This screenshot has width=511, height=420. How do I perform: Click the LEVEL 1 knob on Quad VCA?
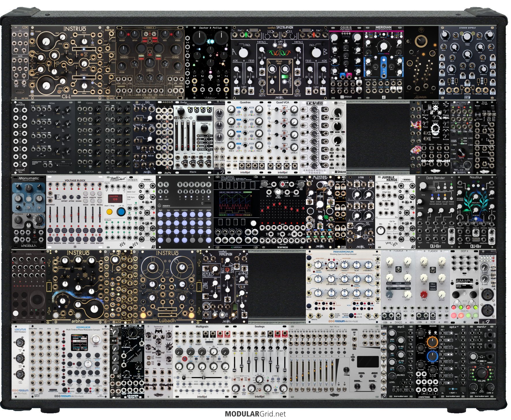(294, 109)
